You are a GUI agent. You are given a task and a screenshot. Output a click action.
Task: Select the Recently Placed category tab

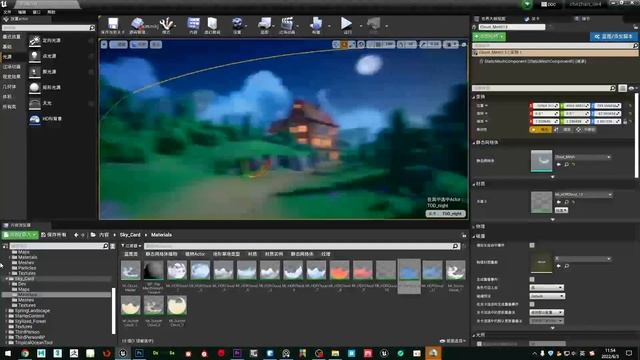pos(12,37)
